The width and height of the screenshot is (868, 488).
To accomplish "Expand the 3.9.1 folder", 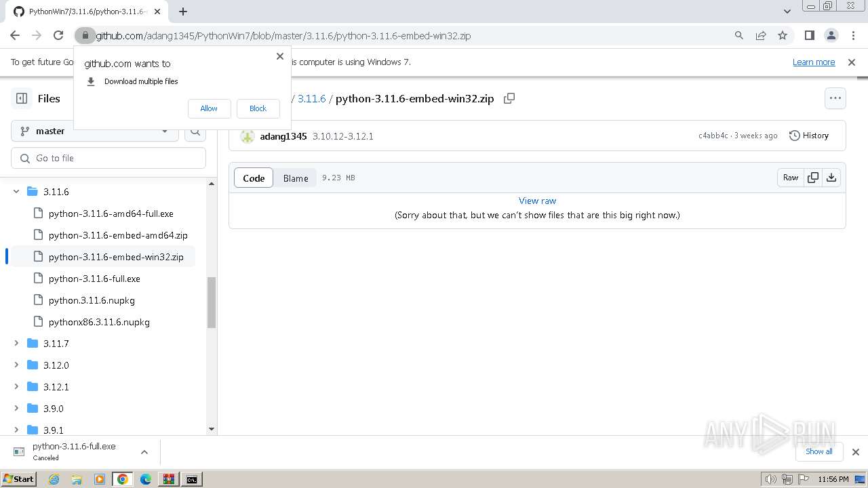I will click(16, 430).
